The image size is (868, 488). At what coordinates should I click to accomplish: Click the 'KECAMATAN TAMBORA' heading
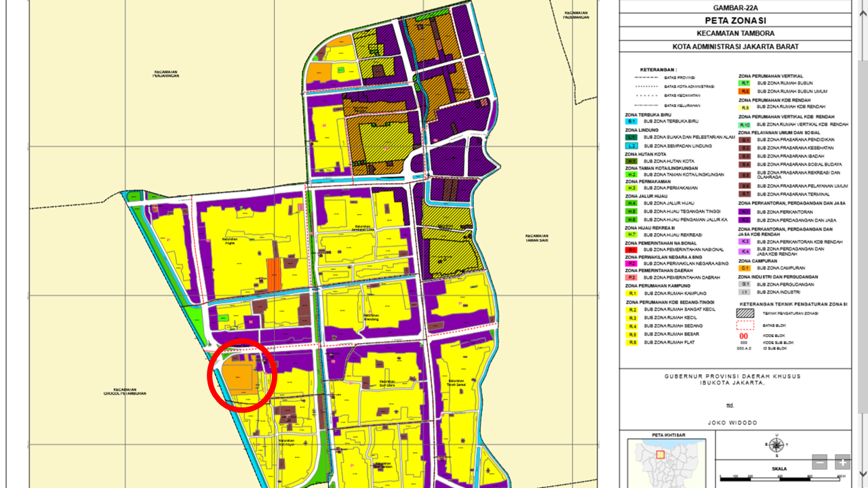735,33
